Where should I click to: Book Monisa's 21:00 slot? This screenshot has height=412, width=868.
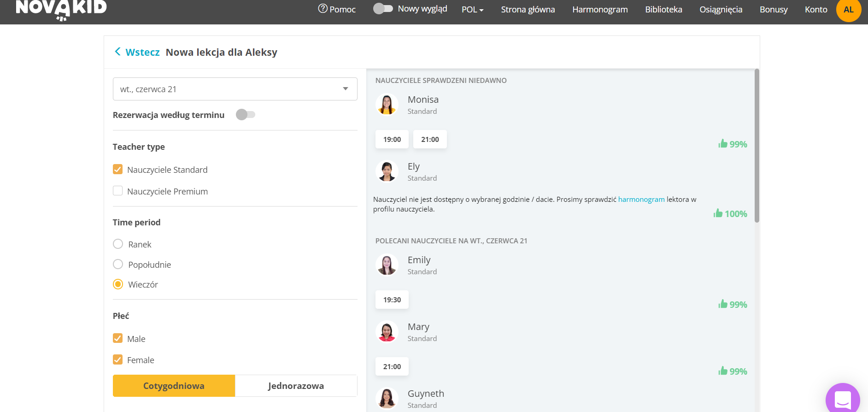[x=430, y=139]
